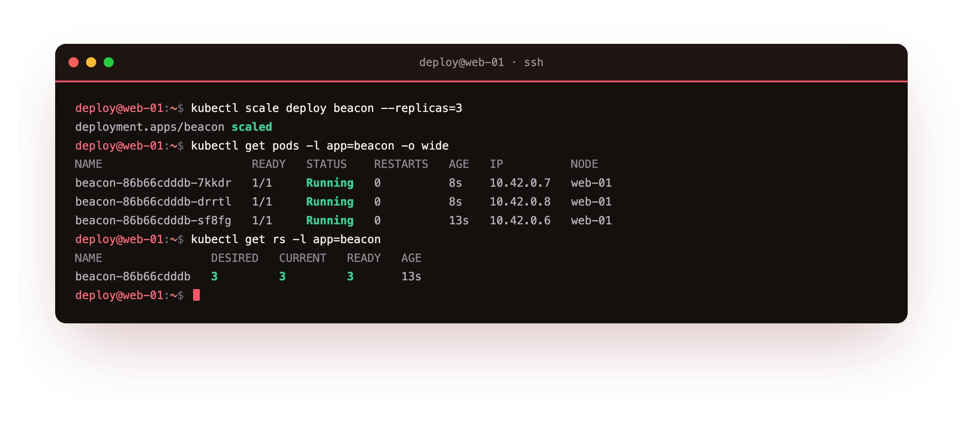Click the Running status of pod 7kkdr
This screenshot has width=980, height=424.
point(330,183)
